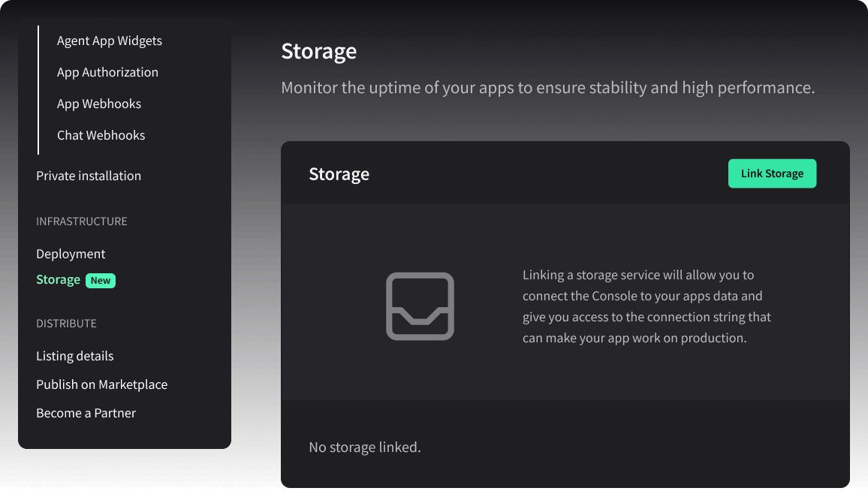Image resolution: width=868 pixels, height=497 pixels.
Task: Click the empty storage tray icon
Action: point(420,306)
